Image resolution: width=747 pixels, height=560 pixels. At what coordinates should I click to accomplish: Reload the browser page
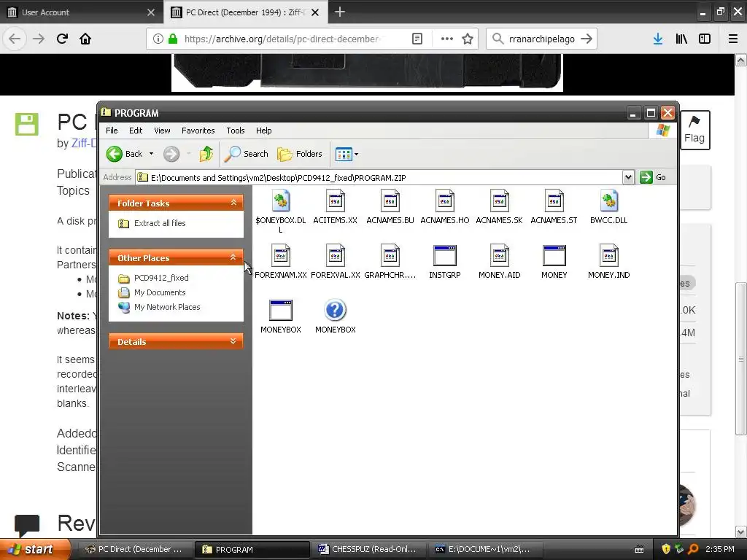pos(62,39)
